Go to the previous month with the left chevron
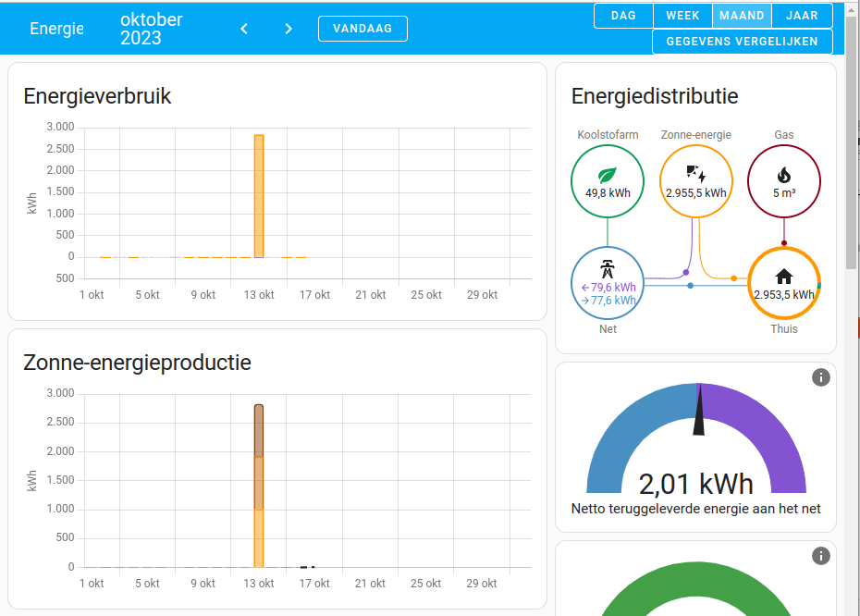 (243, 29)
